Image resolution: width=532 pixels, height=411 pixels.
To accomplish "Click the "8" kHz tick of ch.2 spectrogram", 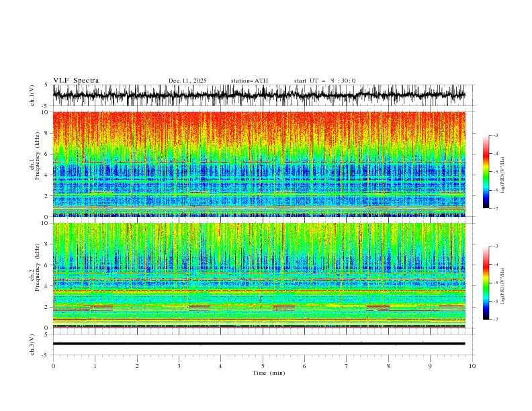I will click(48, 244).
